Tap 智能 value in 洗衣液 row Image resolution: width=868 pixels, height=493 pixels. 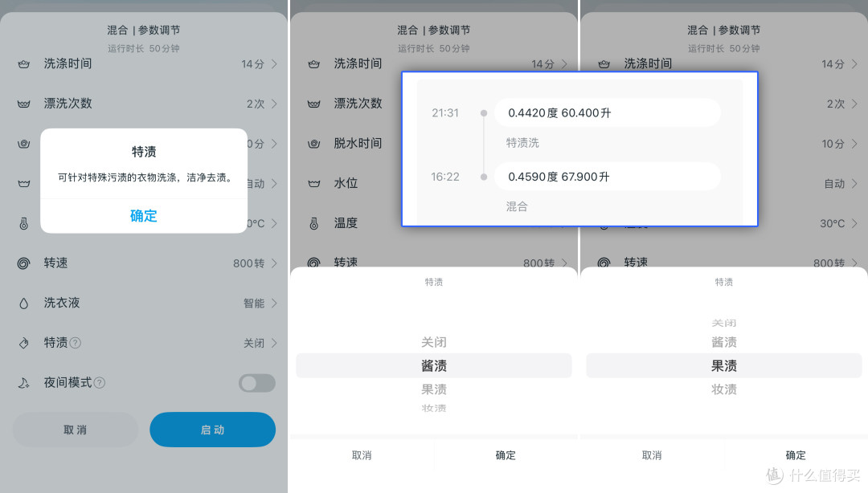click(x=254, y=304)
